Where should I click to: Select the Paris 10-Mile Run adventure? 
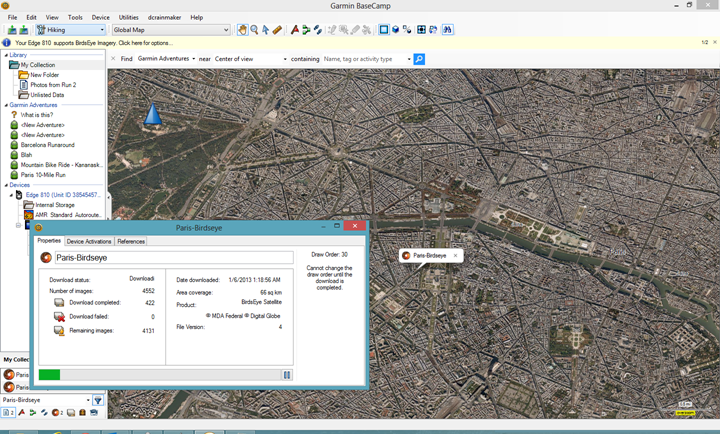43,175
